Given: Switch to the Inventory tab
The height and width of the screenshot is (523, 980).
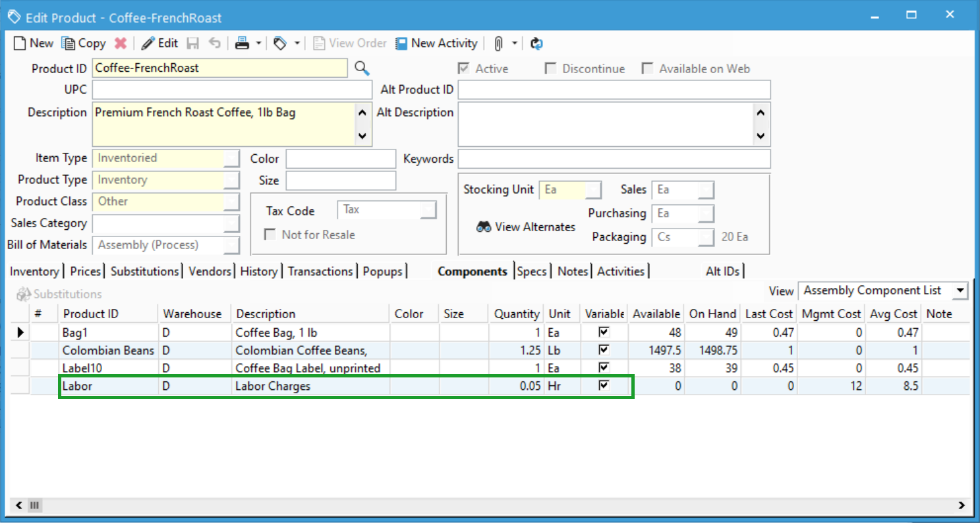Looking at the screenshot, I should pos(34,271).
